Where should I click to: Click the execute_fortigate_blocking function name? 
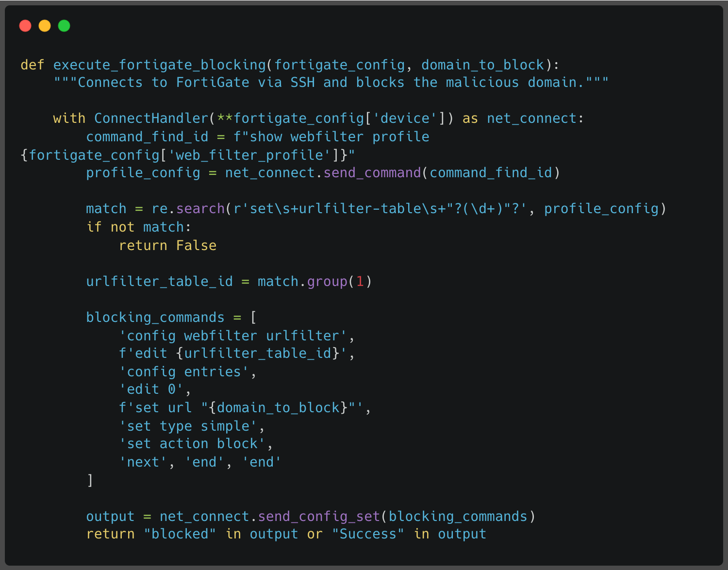159,65
